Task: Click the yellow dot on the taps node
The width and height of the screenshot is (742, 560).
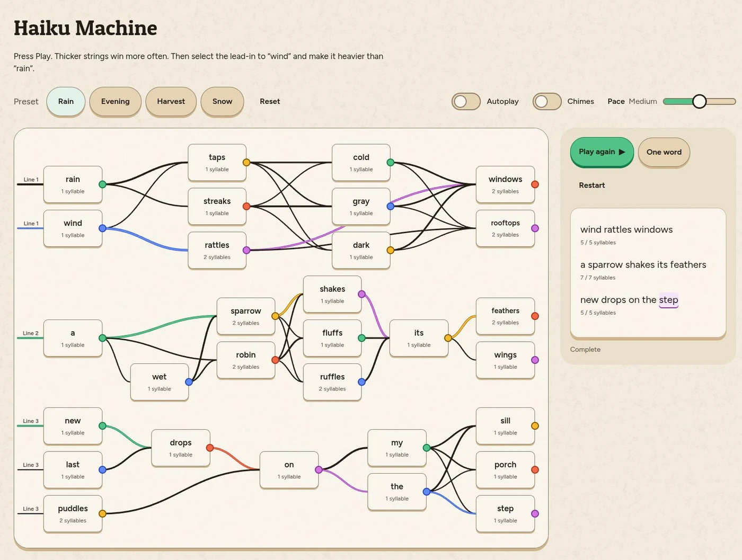Action: [246, 162]
